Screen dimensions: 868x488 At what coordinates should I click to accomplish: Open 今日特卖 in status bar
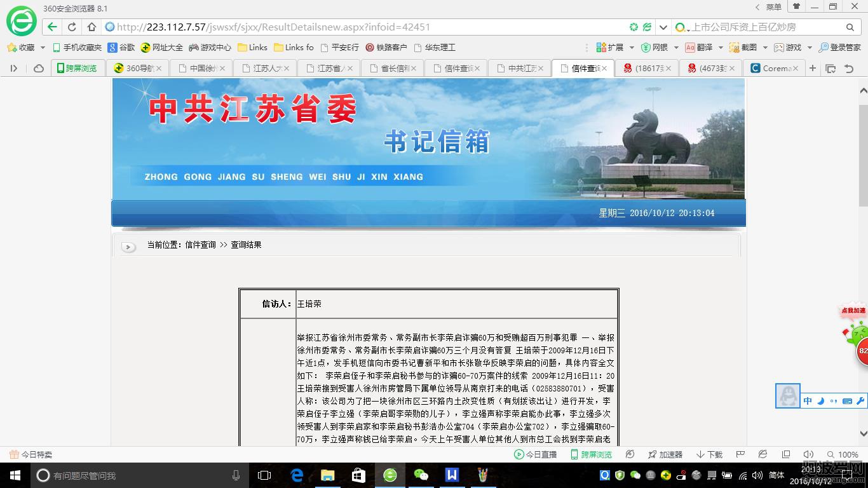31,454
